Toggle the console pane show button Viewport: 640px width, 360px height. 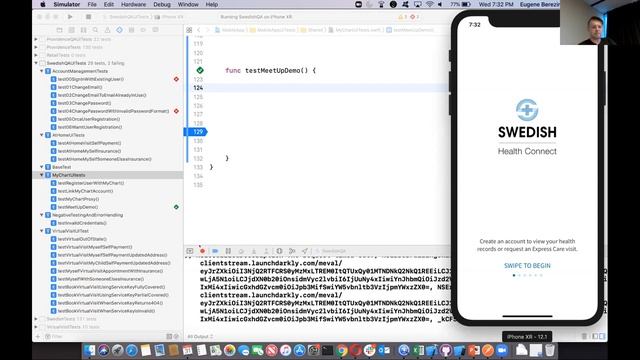click(x=602, y=336)
